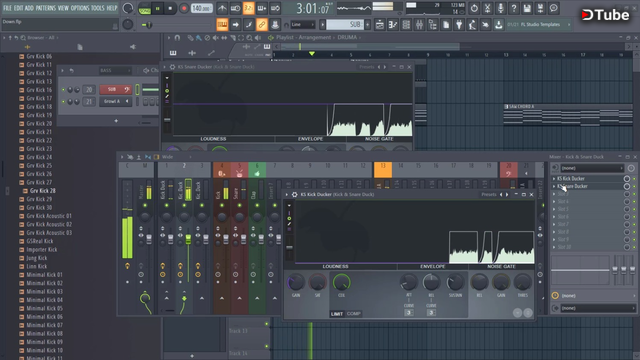Open the content library download icon
This screenshot has width=640, height=360.
point(499,25)
